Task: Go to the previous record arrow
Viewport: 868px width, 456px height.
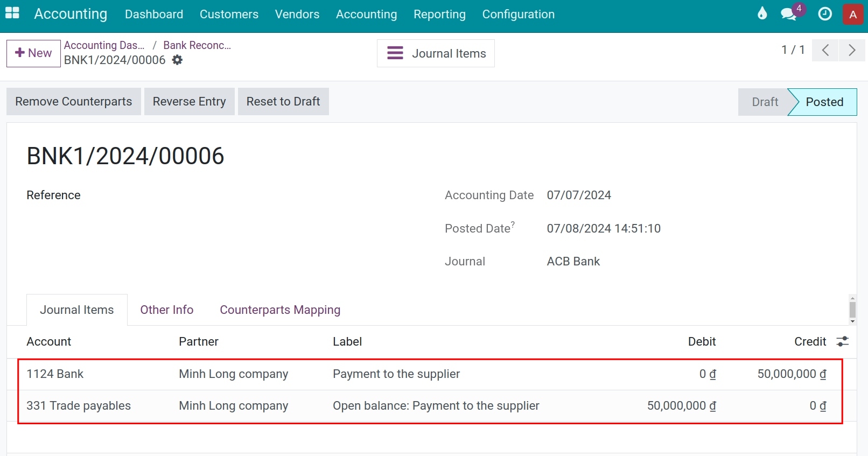Action: point(825,50)
